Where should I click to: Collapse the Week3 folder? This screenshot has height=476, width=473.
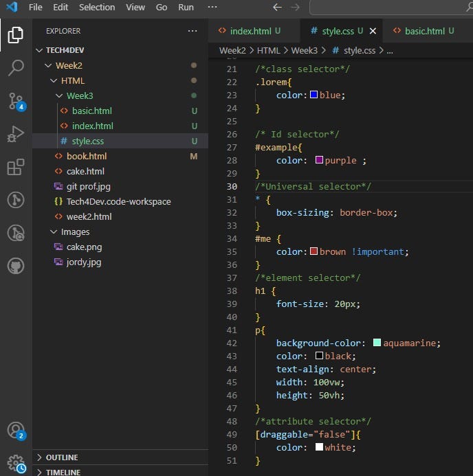59,95
